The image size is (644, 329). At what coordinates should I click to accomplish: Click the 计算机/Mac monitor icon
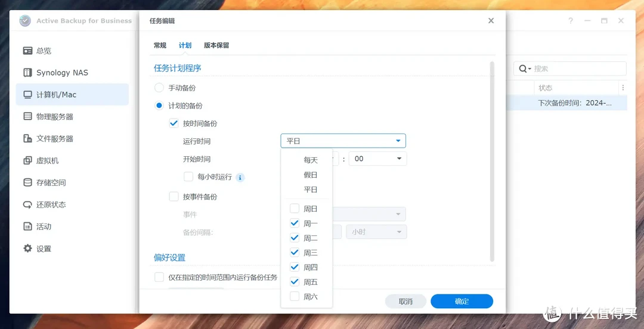pos(27,95)
